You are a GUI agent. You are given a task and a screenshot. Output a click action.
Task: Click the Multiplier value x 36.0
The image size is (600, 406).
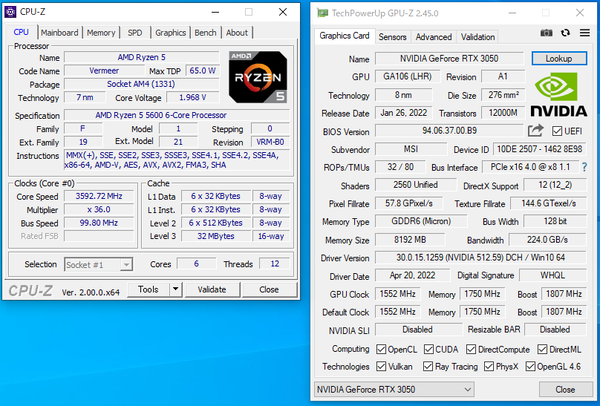[x=99, y=210]
